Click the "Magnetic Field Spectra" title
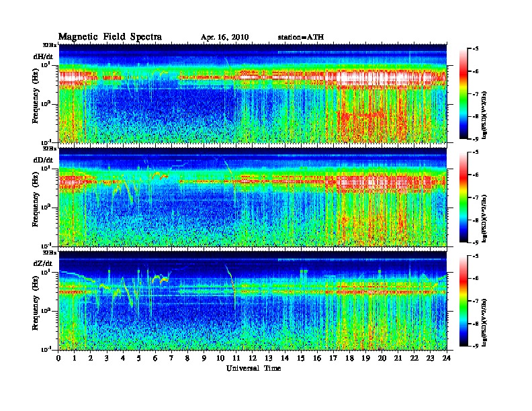This screenshot has width=532, height=411. pyautogui.click(x=110, y=37)
